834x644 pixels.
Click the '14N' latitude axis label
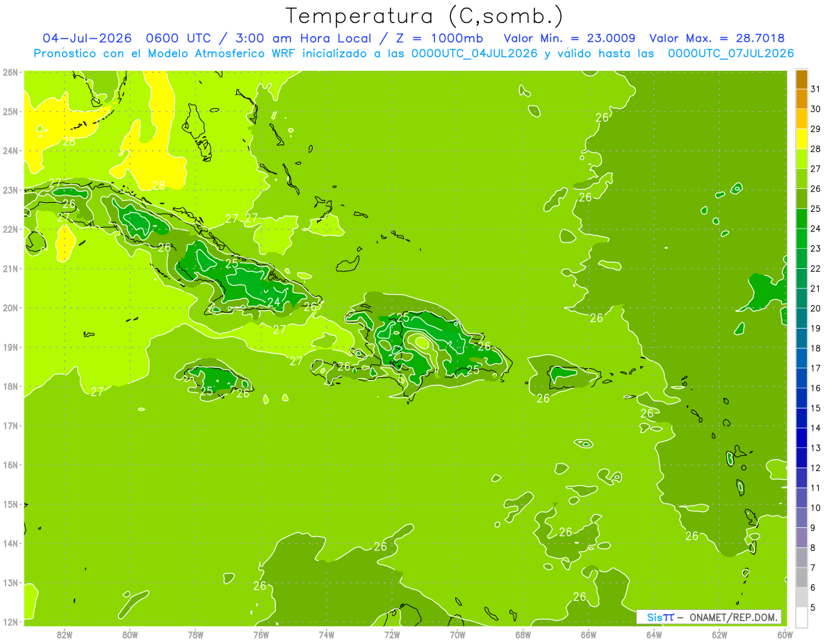(x=10, y=543)
